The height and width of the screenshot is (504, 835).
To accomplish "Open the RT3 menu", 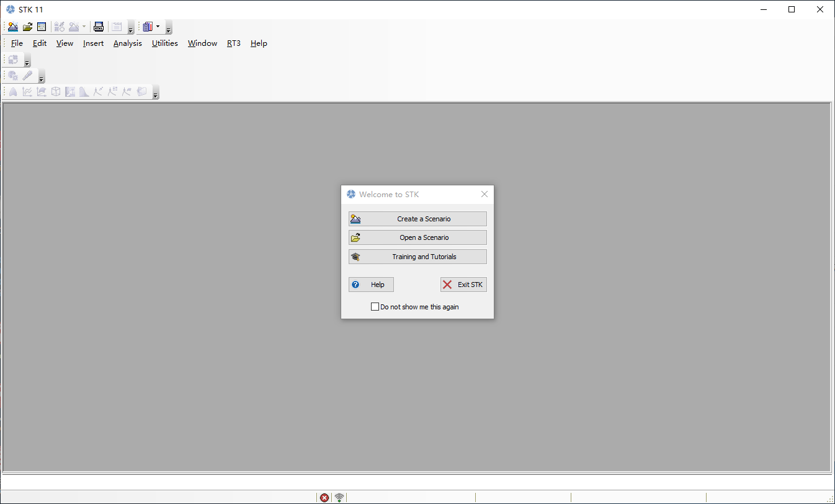I will 233,43.
